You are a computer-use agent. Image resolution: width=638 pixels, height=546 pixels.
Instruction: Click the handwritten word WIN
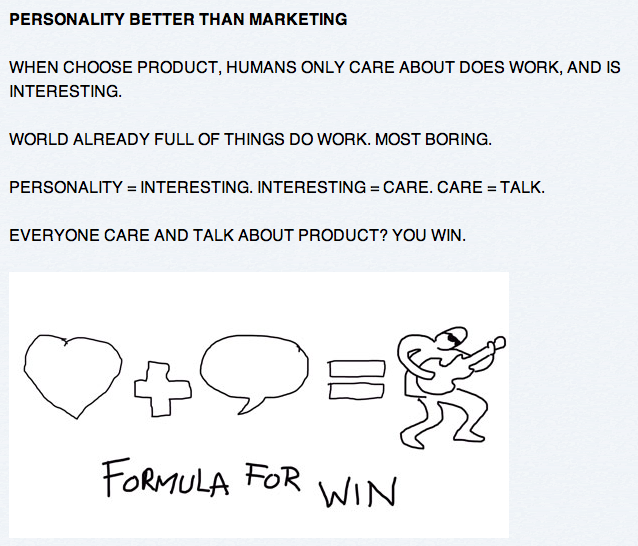356,491
